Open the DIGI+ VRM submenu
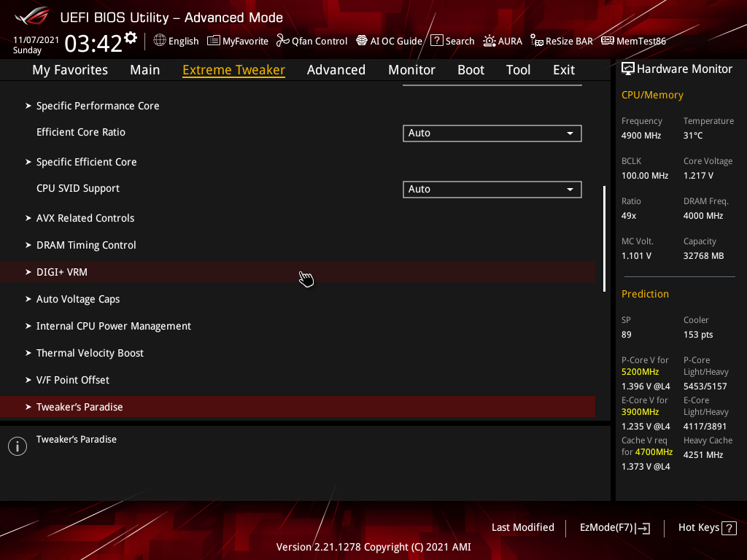Screen dimensions: 747x560 click(298, 272)
